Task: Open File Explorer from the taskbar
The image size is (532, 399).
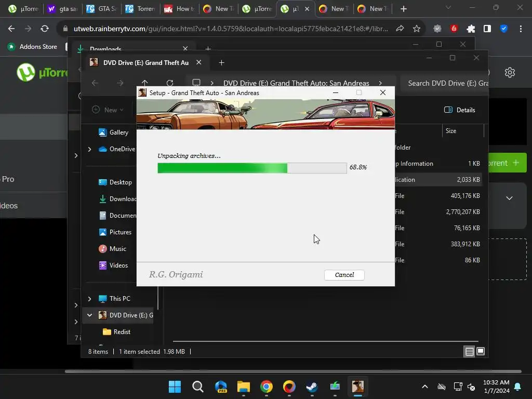Action: (243, 387)
